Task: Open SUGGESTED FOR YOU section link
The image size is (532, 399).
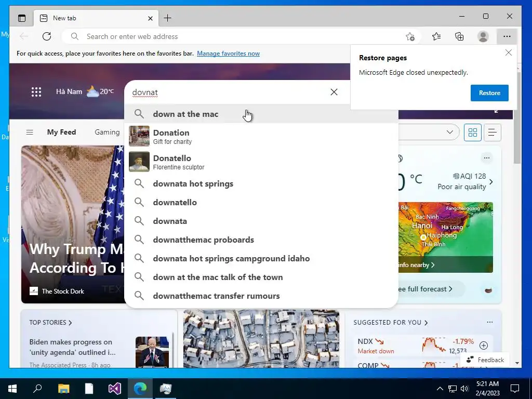Action: click(391, 322)
